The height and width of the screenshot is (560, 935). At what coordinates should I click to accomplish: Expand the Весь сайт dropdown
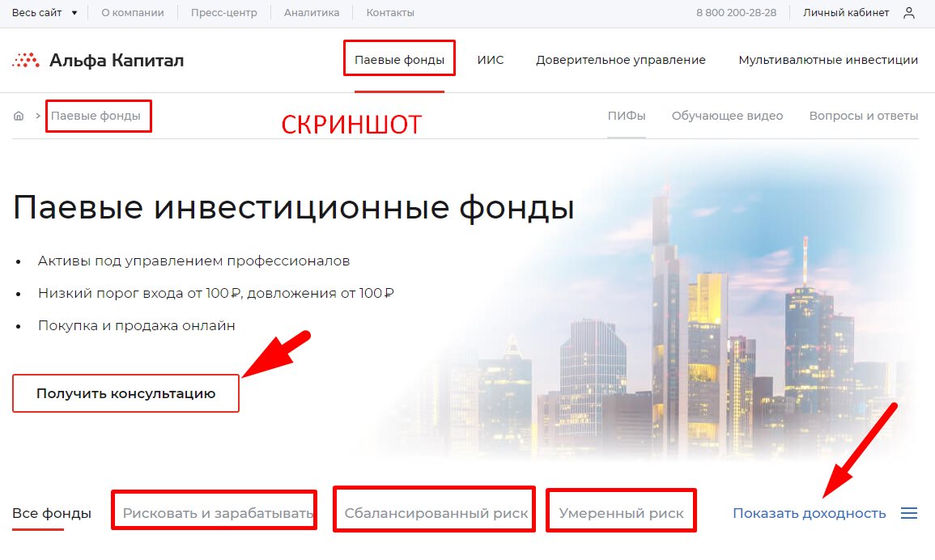[45, 12]
